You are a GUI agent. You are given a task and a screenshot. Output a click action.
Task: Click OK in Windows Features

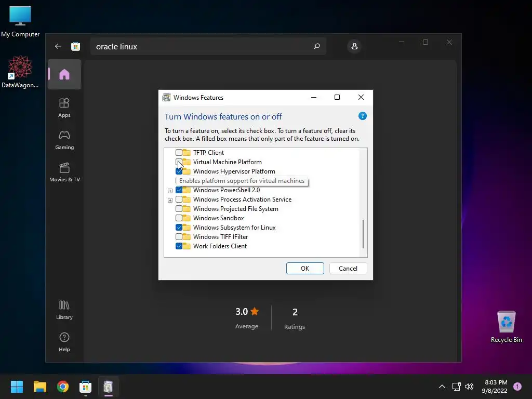305,269
